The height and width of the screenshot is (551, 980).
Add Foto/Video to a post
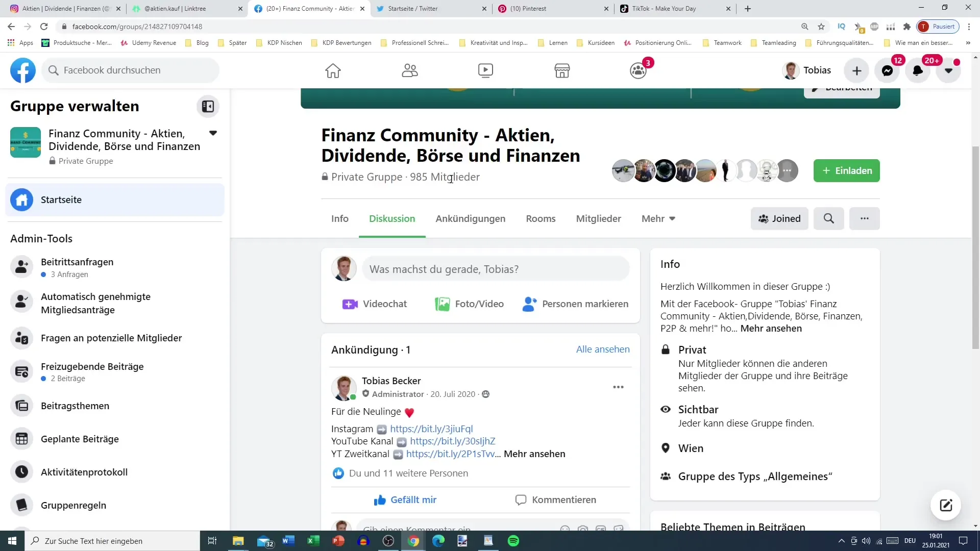tap(469, 304)
